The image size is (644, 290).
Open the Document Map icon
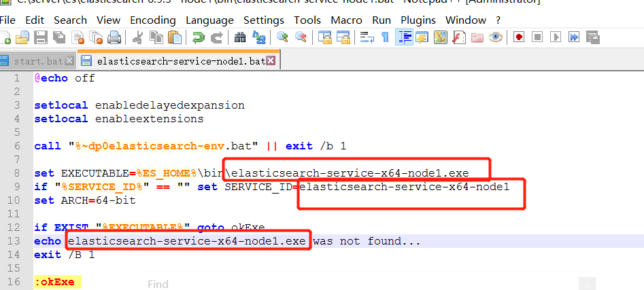click(x=441, y=38)
